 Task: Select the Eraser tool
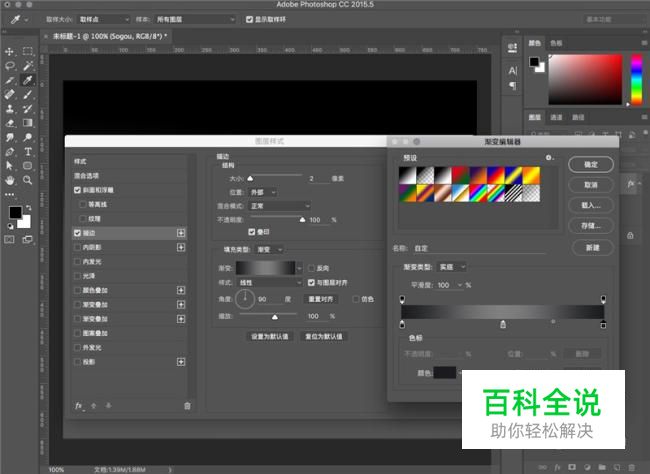tap(9, 123)
